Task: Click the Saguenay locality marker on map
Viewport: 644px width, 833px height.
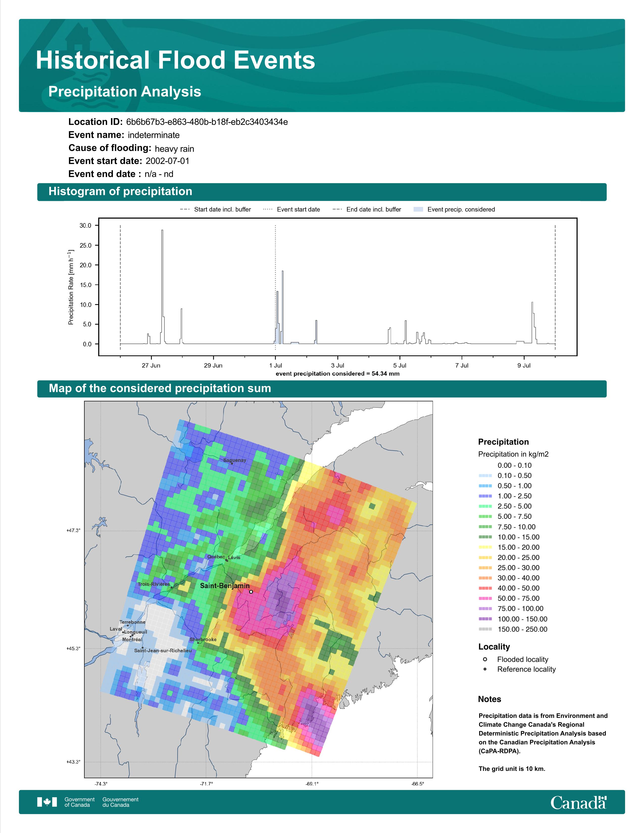Action: 232,464
